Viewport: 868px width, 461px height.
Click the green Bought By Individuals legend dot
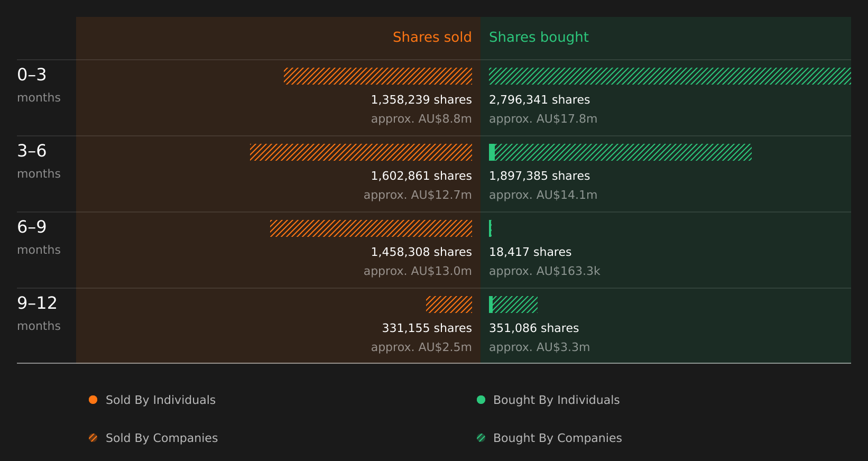[481, 400]
